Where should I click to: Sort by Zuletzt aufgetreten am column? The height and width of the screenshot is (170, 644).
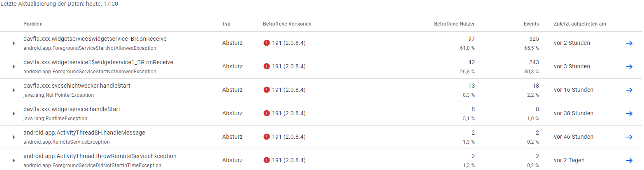coord(579,24)
